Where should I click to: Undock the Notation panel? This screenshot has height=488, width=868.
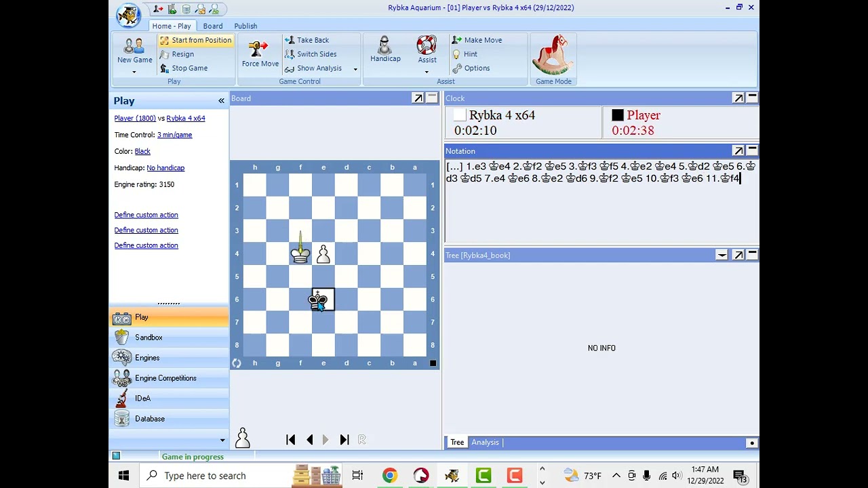click(738, 150)
